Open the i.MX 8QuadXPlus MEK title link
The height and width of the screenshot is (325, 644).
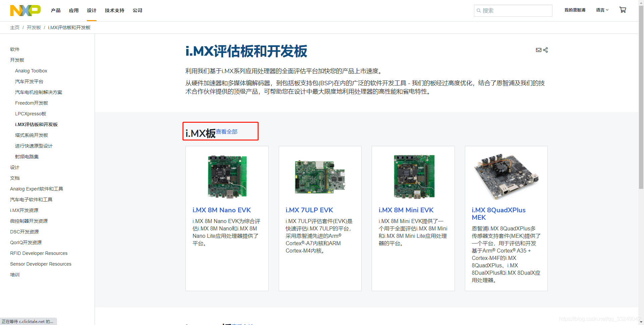(x=498, y=214)
